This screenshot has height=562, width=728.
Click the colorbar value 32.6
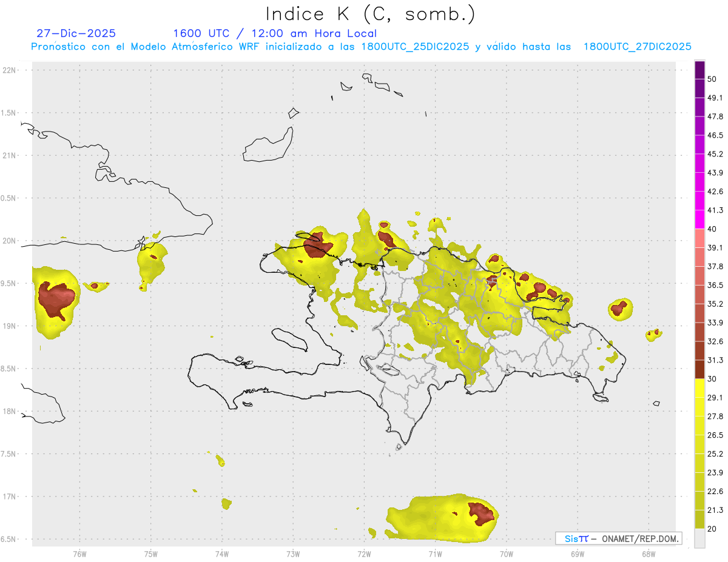pos(715,341)
